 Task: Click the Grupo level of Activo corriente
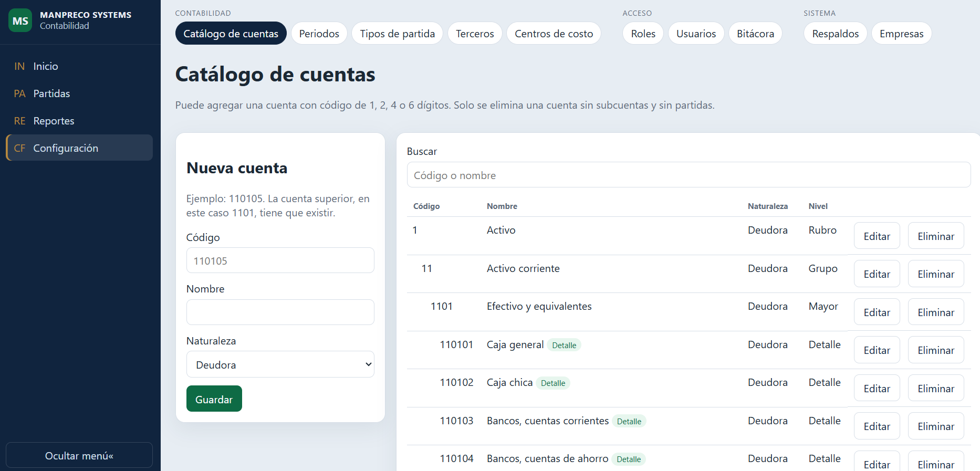coord(823,268)
